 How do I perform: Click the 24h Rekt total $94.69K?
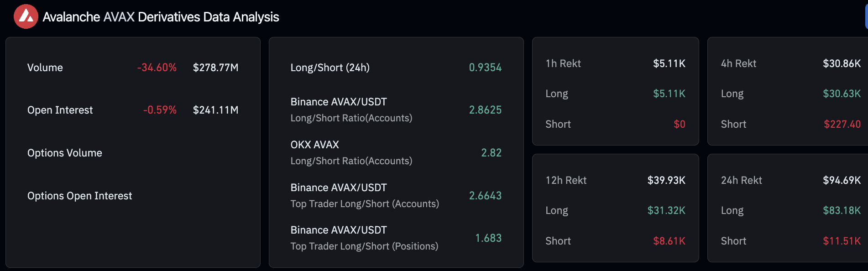pyautogui.click(x=842, y=180)
